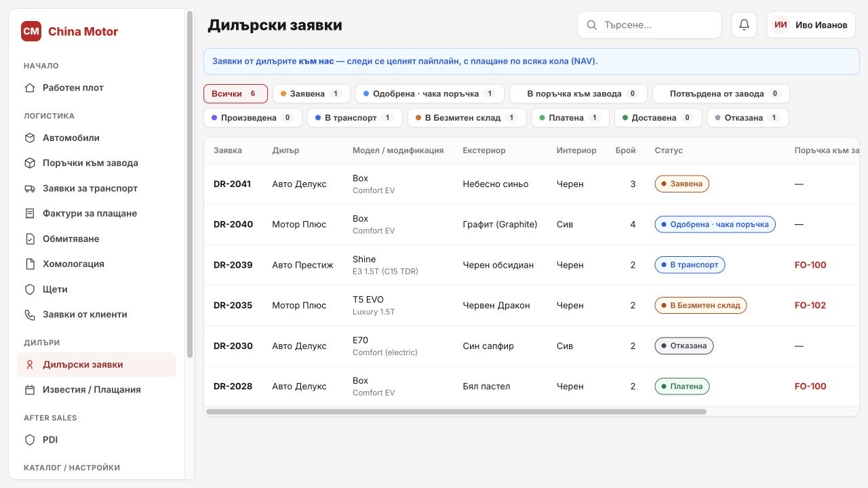Open Известия / Плащания page

coord(96,390)
